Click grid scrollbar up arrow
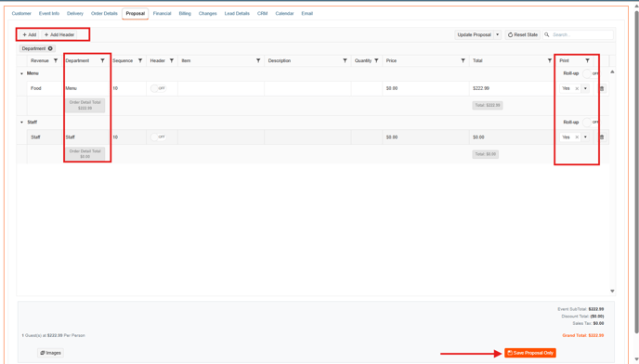The height and width of the screenshot is (364, 639). [612, 71]
